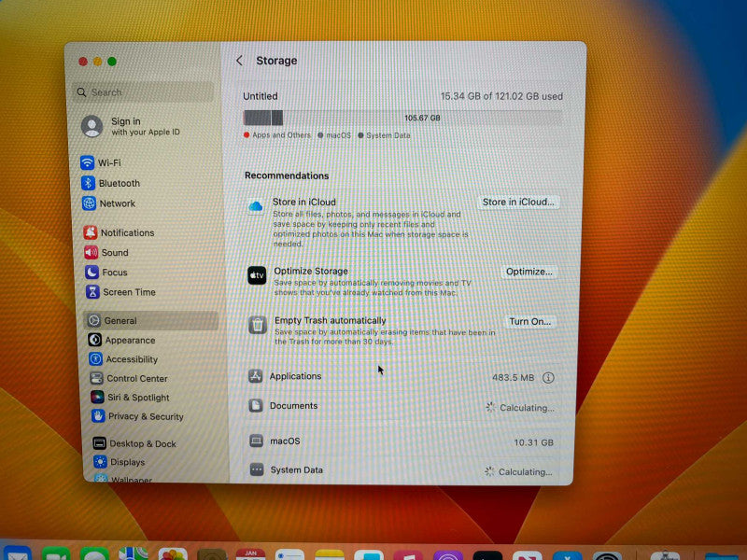Go back using the chevron beside Storage

[240, 61]
